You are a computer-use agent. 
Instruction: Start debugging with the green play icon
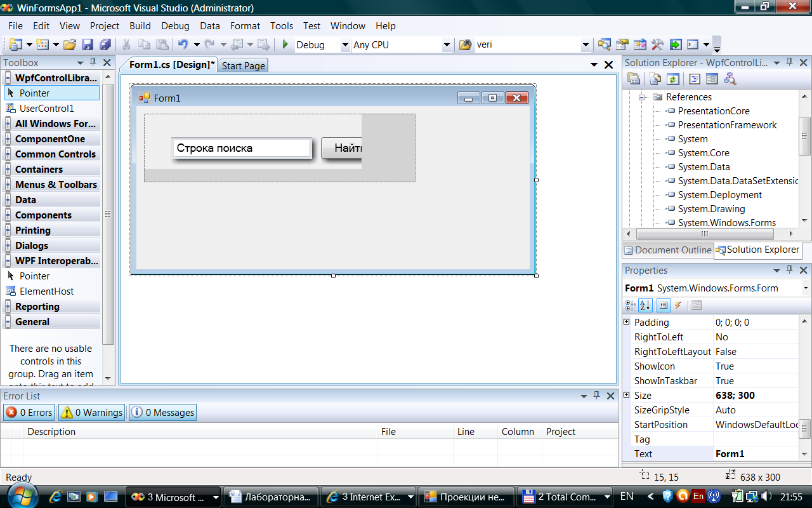(285, 44)
